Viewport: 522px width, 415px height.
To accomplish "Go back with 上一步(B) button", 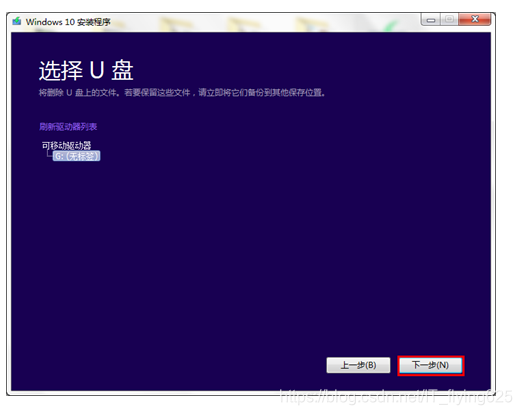I will 358,365.
